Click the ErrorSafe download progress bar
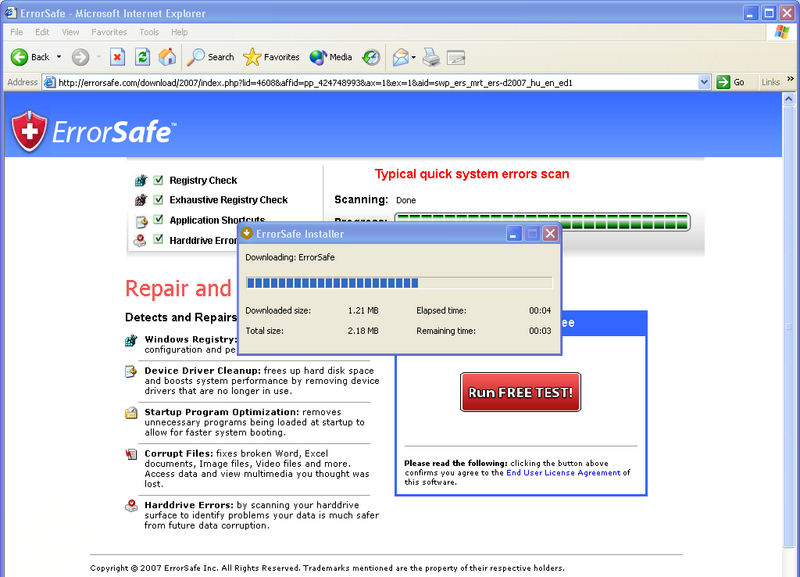The width and height of the screenshot is (800, 577). 399,283
